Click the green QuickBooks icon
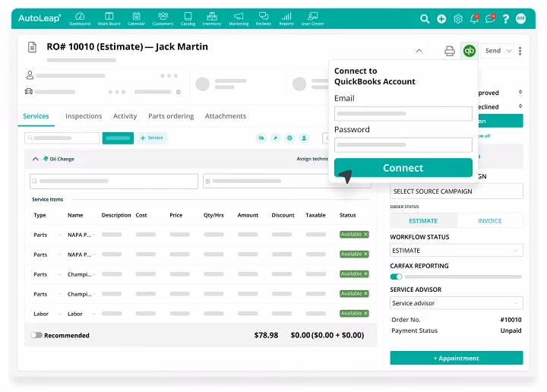 pyautogui.click(x=470, y=51)
